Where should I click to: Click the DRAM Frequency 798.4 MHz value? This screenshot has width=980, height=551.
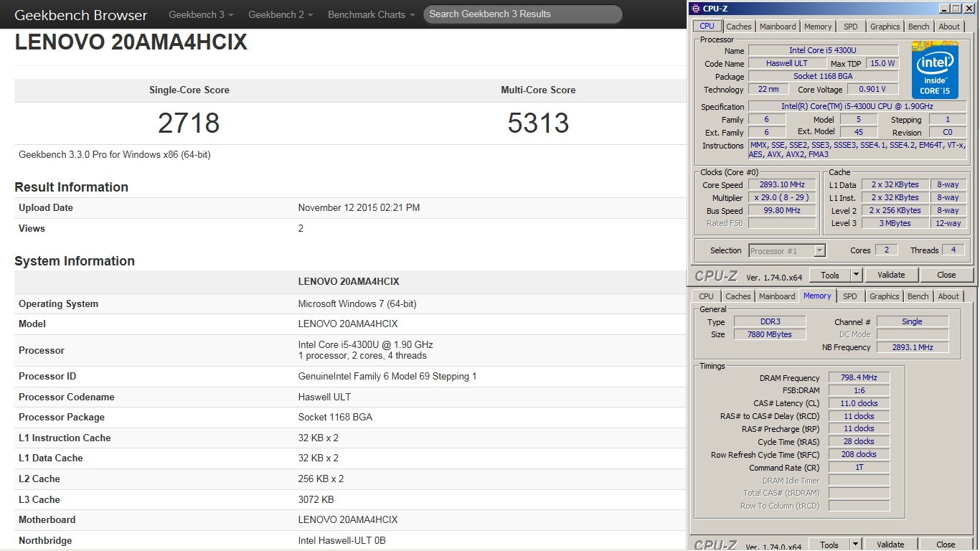click(x=859, y=377)
